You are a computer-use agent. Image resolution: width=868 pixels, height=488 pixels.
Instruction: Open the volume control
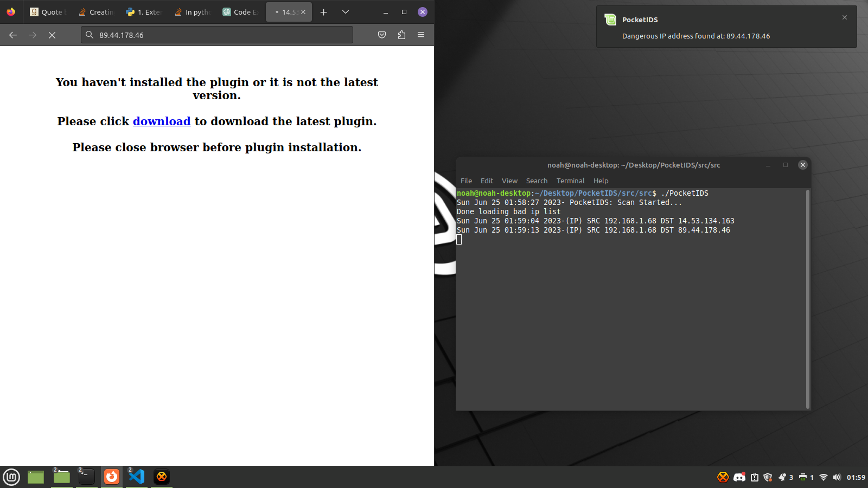click(837, 477)
